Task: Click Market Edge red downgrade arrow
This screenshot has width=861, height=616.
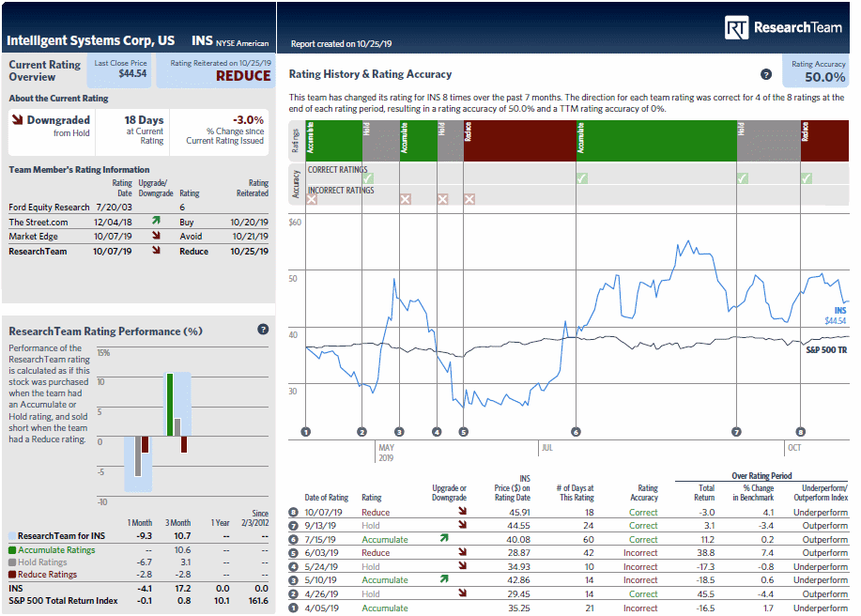Action: (x=156, y=235)
